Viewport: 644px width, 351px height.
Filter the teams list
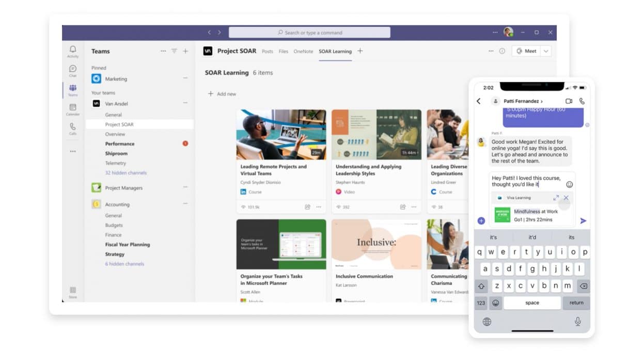pyautogui.click(x=174, y=51)
